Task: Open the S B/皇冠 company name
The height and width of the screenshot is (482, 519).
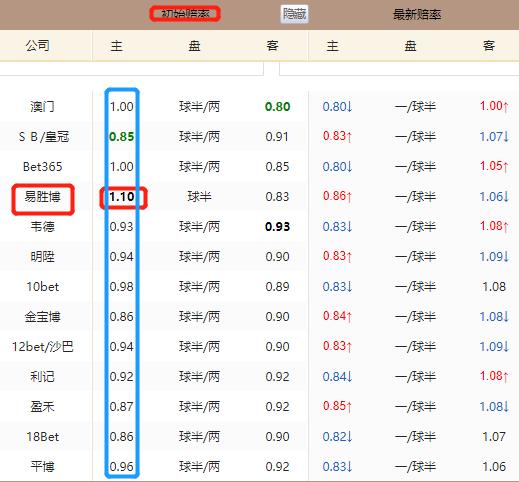Action: [x=44, y=137]
